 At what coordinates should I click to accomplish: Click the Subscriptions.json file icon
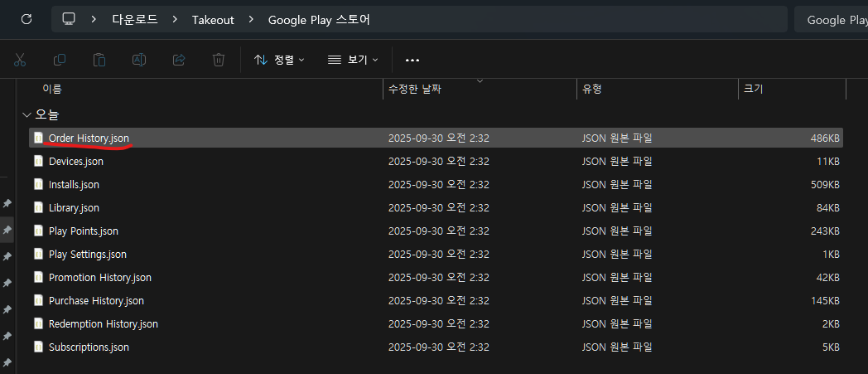(38, 347)
